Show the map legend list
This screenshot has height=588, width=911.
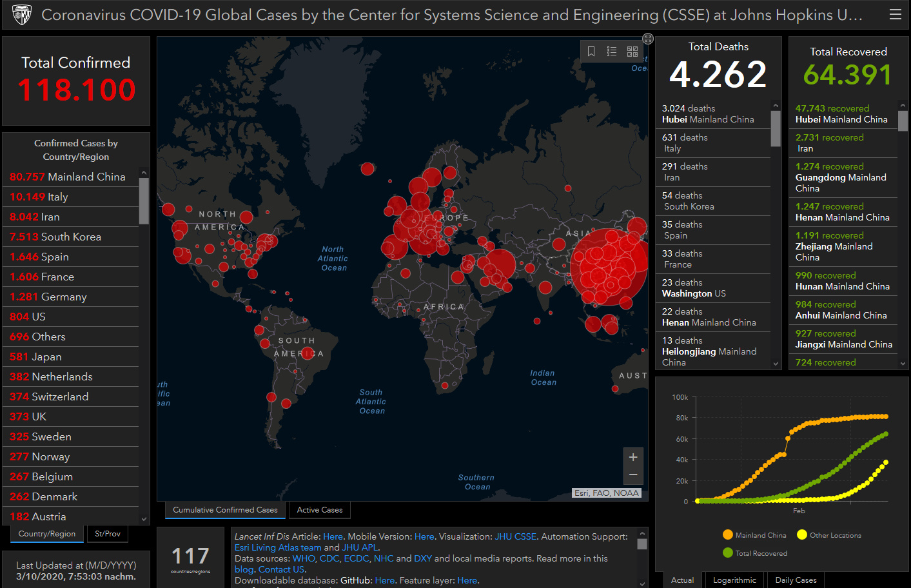(x=612, y=52)
